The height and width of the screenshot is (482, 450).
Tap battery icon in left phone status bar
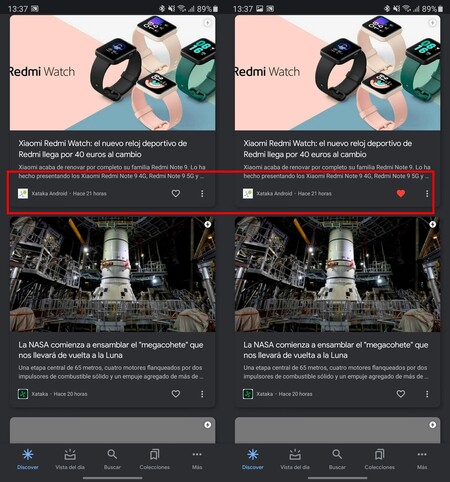tap(216, 9)
